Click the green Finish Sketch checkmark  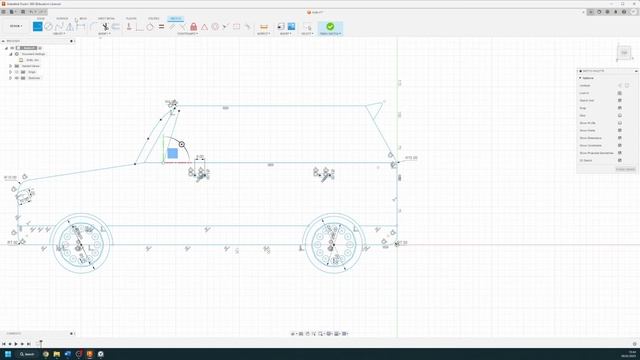point(330,27)
